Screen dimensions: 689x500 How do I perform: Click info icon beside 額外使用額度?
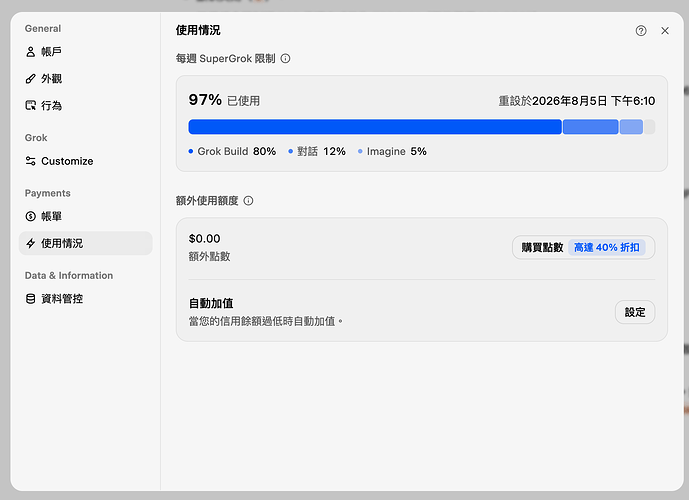pos(248,201)
